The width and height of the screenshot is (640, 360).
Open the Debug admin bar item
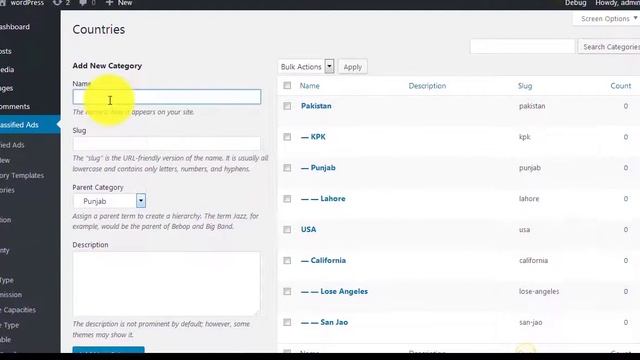[x=576, y=3]
